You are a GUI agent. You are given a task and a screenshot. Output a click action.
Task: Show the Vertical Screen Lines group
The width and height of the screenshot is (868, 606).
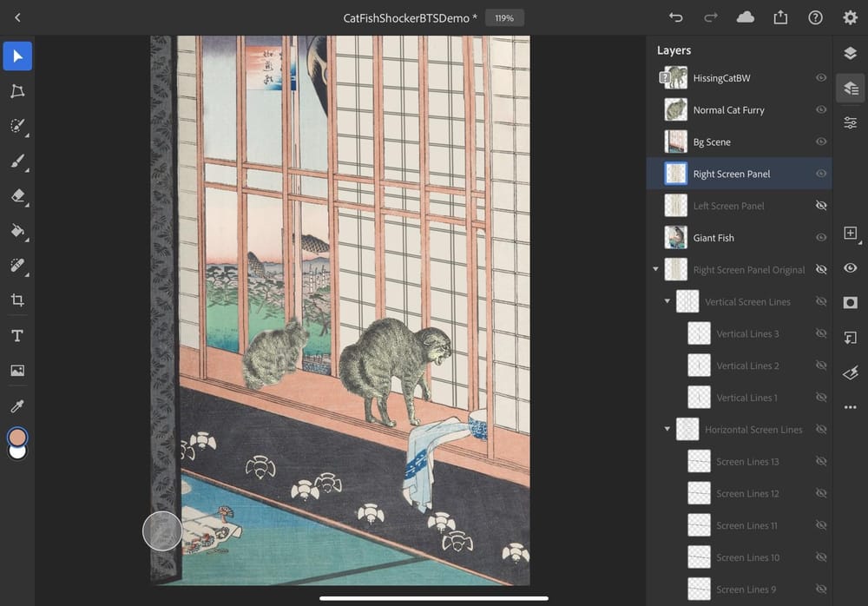tap(821, 301)
